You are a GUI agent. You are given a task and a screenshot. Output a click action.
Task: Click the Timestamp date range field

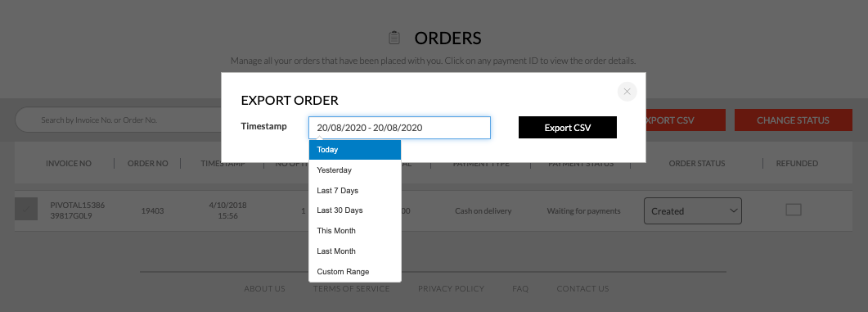[400, 128]
